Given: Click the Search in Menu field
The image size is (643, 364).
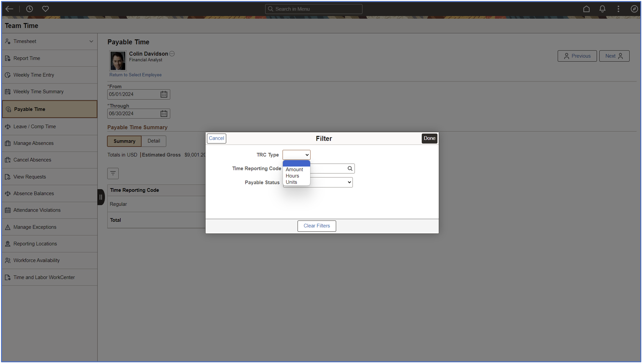Looking at the screenshot, I should coord(314,9).
